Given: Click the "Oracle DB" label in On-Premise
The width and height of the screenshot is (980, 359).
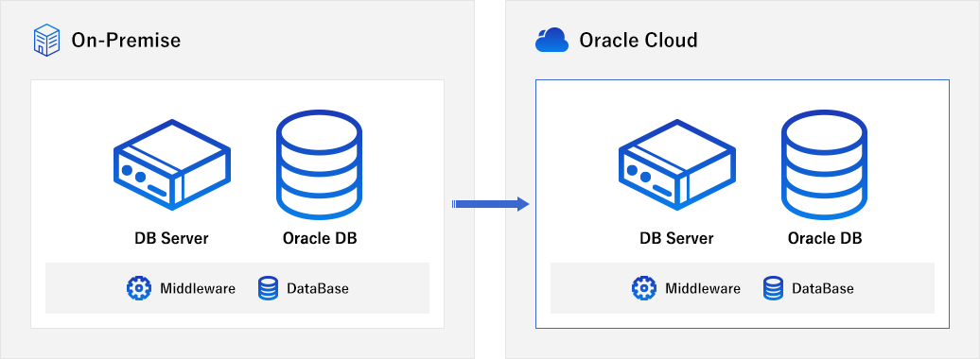Looking at the screenshot, I should tap(320, 238).
